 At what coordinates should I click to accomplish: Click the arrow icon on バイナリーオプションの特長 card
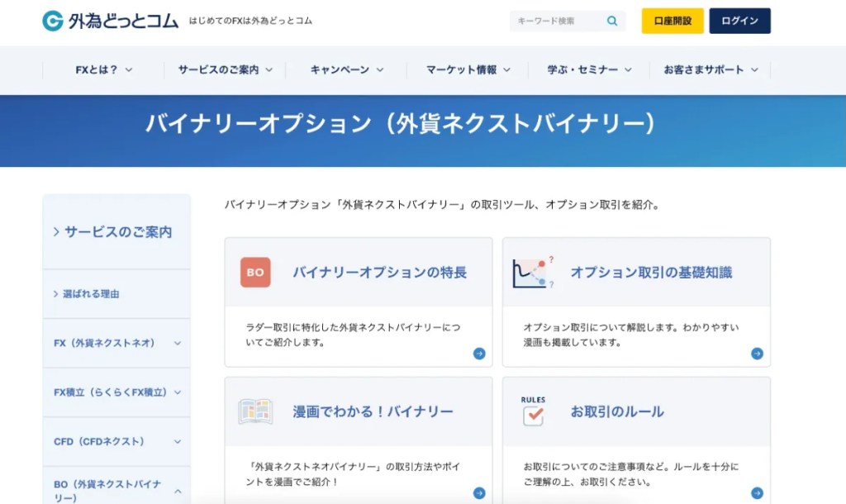[x=479, y=353]
